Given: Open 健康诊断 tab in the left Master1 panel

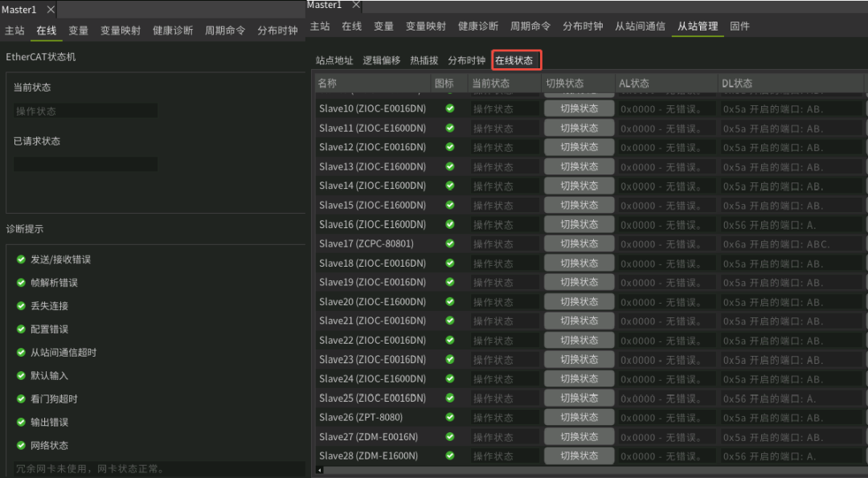Looking at the screenshot, I should tap(173, 31).
